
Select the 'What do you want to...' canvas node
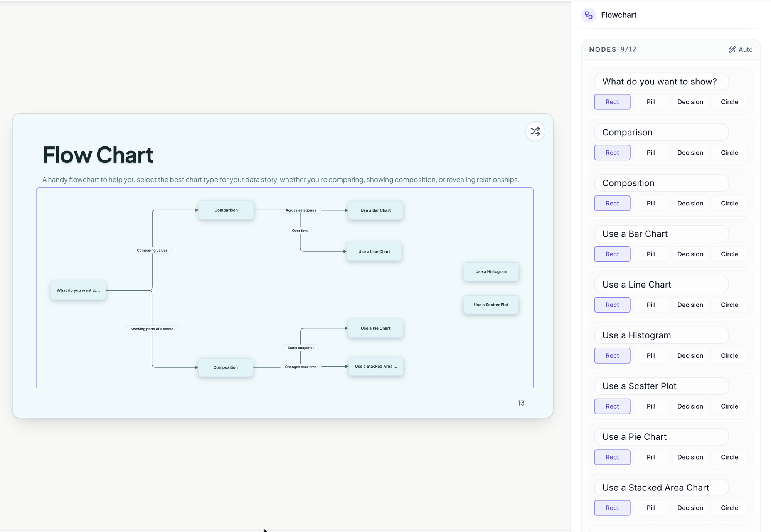point(78,290)
